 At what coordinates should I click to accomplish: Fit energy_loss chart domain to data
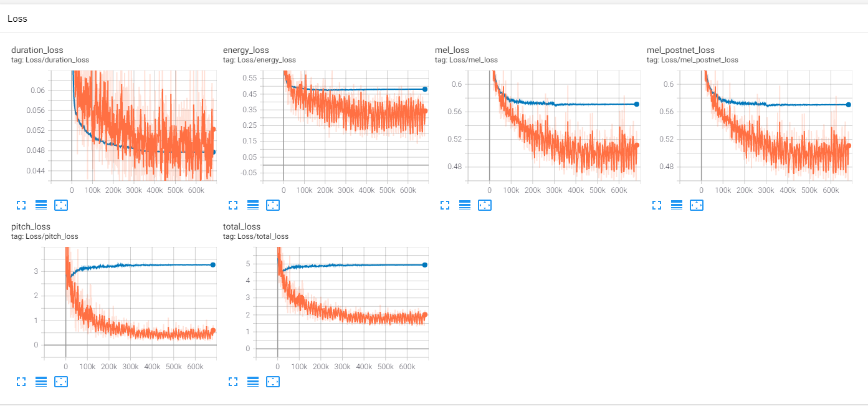tap(273, 205)
